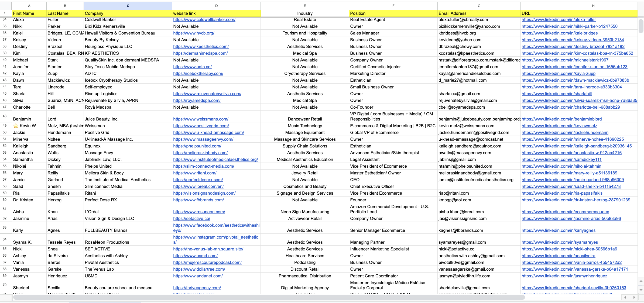Open the dollartree.com link
This screenshot has height=303, width=644.
[x=199, y=269]
